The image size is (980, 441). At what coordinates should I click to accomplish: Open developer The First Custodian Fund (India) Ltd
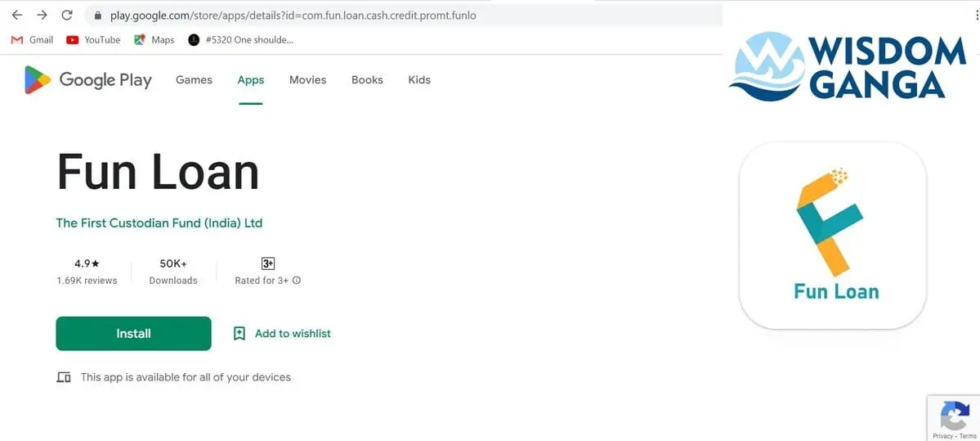[x=159, y=223]
